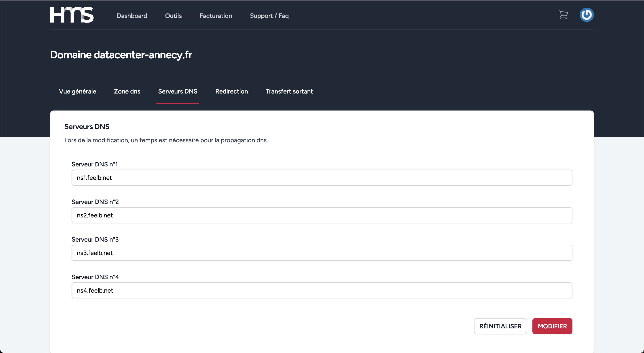
Task: Open the Redirection tab
Action: coord(231,91)
